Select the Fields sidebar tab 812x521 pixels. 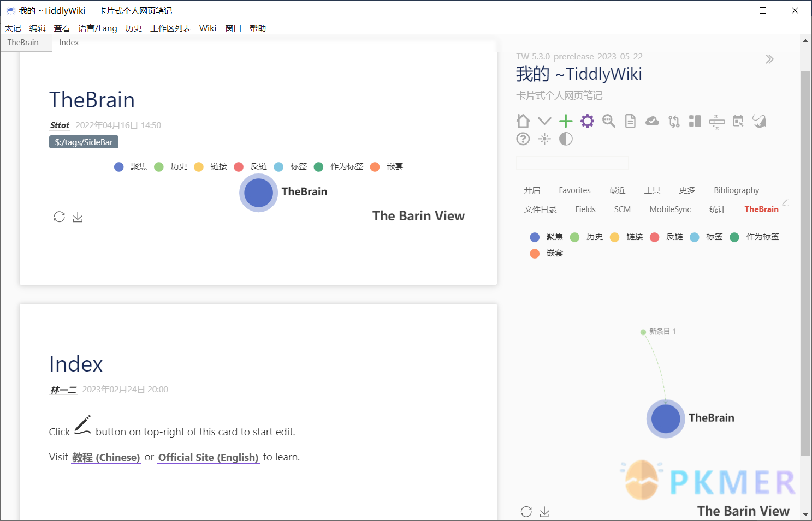tap(585, 209)
